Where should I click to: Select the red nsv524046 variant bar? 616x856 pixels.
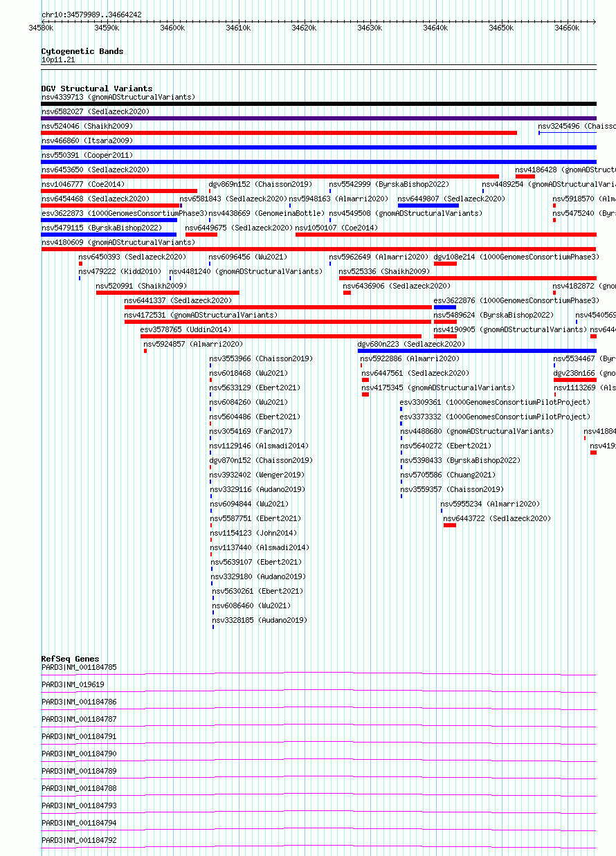[x=279, y=133]
